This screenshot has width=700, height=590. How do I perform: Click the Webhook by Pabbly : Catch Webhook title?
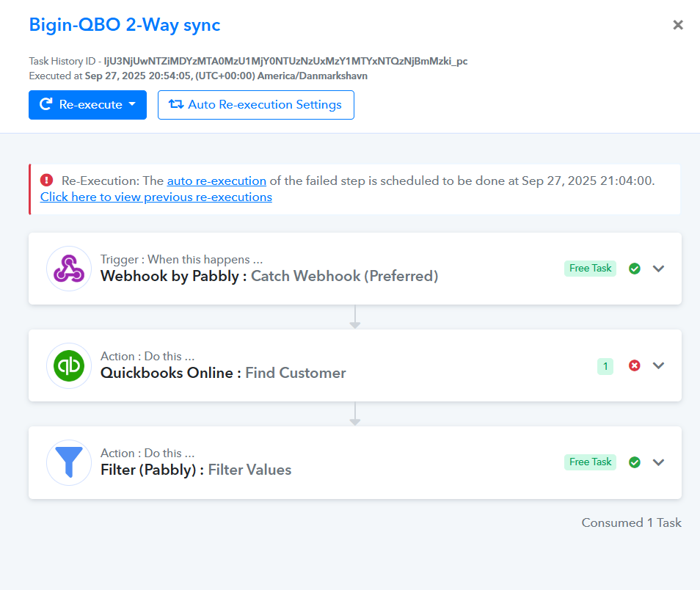[269, 276]
